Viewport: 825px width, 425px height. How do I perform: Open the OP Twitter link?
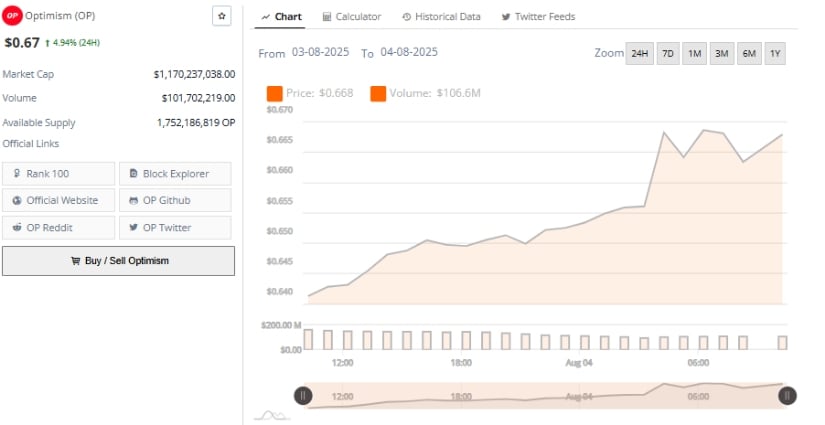click(x=175, y=228)
